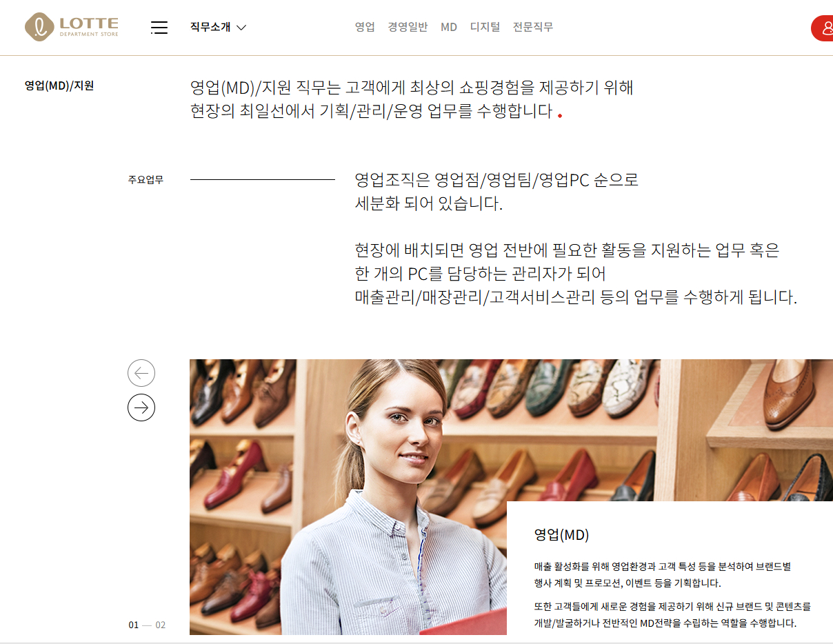Open the hamburger menu icon

tap(159, 28)
